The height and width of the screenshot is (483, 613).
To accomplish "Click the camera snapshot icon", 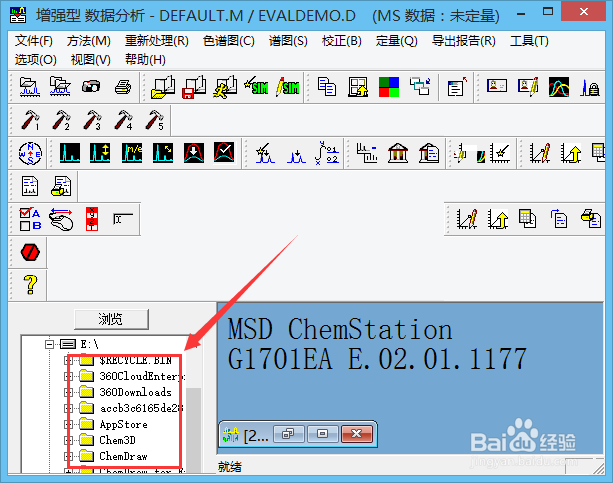I will (91, 86).
